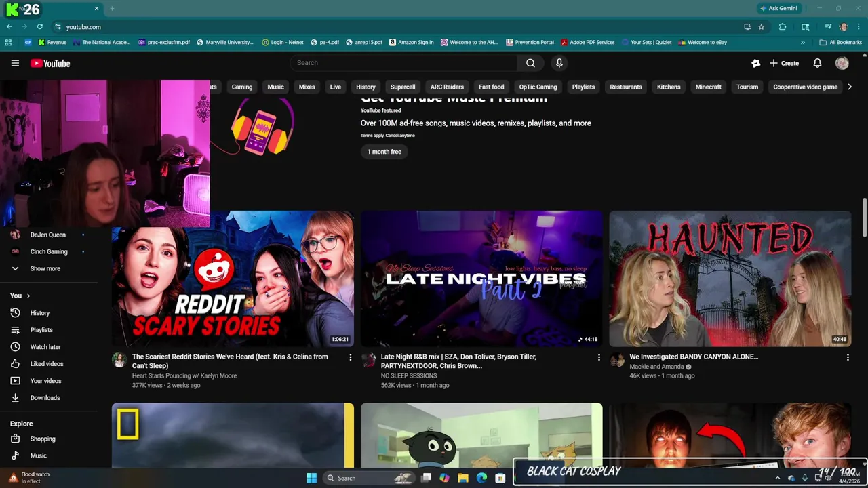Show more bookmarks with overflow chevron
The width and height of the screenshot is (868, 488).
(x=803, y=42)
